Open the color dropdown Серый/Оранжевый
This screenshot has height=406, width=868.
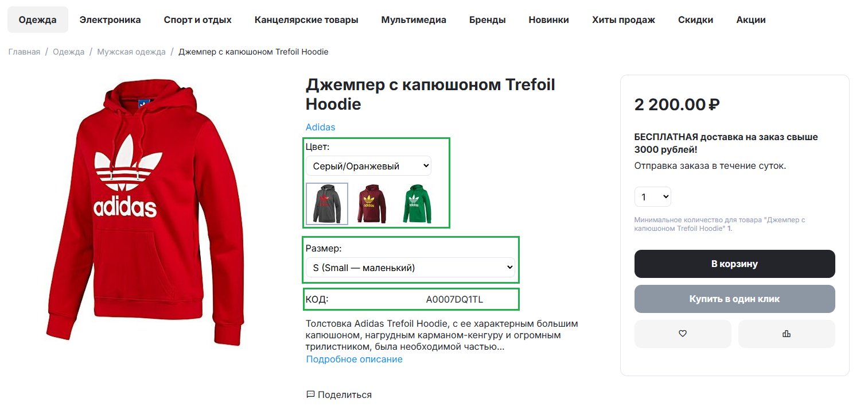[368, 166]
